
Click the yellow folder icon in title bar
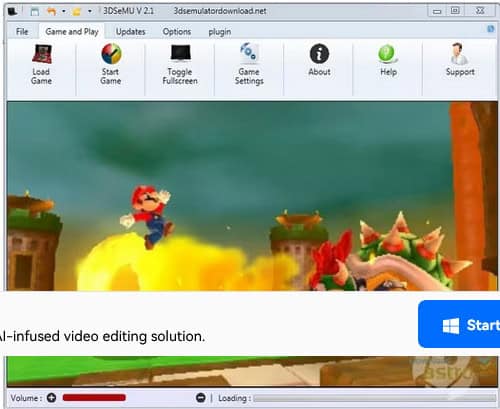coord(77,12)
